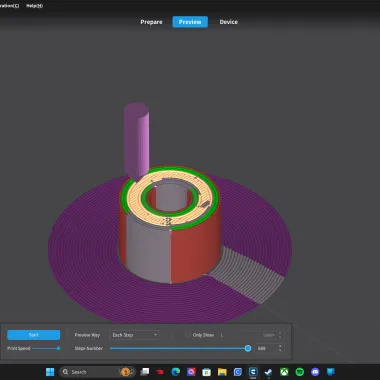Decrease Steps Number with the down arrow

(x=280, y=350)
